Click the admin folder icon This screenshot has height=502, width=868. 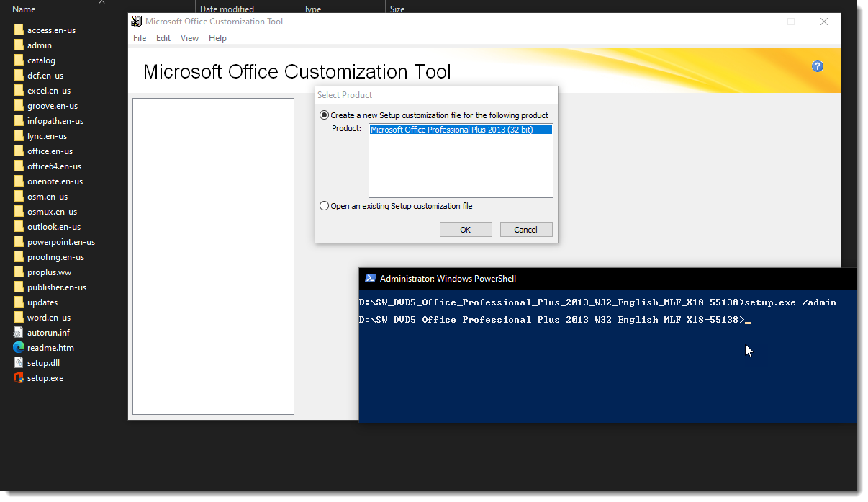(x=19, y=45)
